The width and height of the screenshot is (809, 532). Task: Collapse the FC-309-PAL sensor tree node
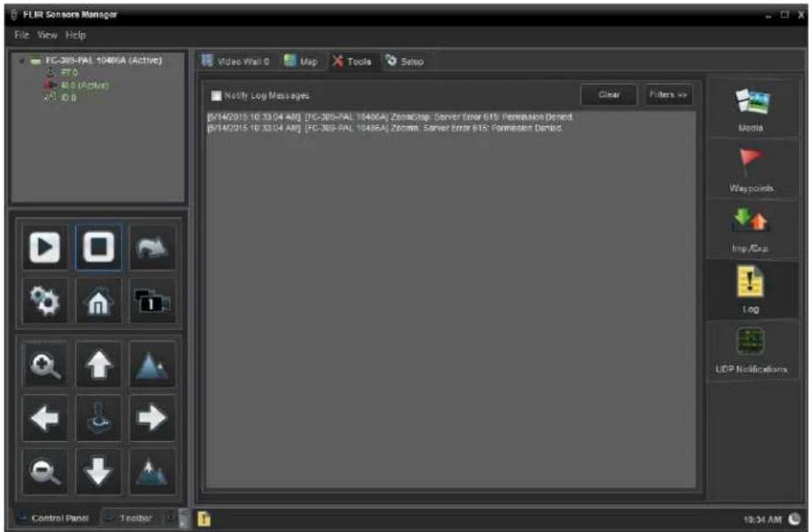point(21,61)
